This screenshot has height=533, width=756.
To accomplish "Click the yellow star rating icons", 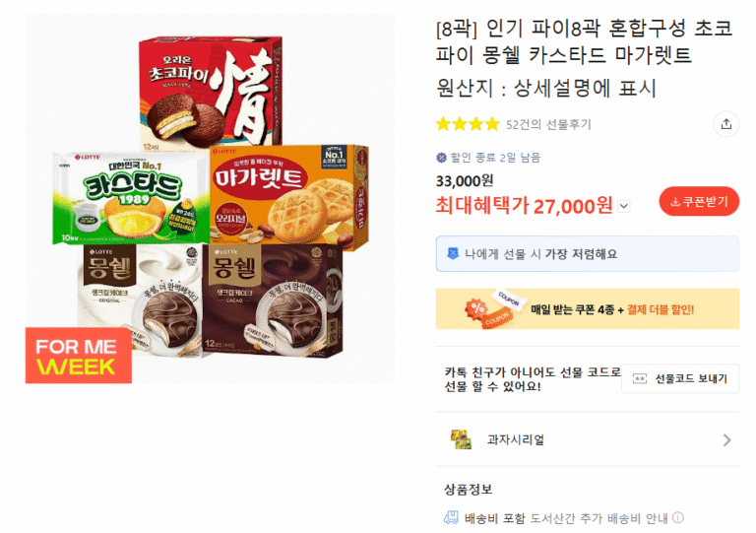I will 468,124.
